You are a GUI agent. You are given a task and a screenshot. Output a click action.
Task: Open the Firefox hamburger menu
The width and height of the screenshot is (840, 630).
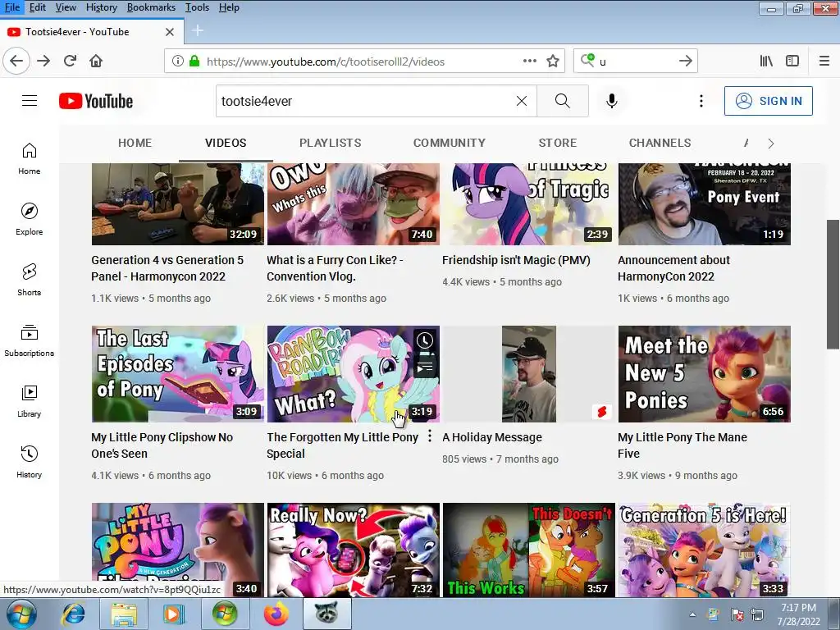824,61
